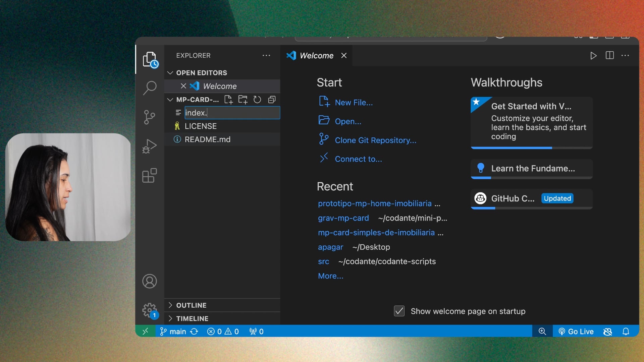
Task: Open the Accounts menu icon
Action: [x=150, y=281]
